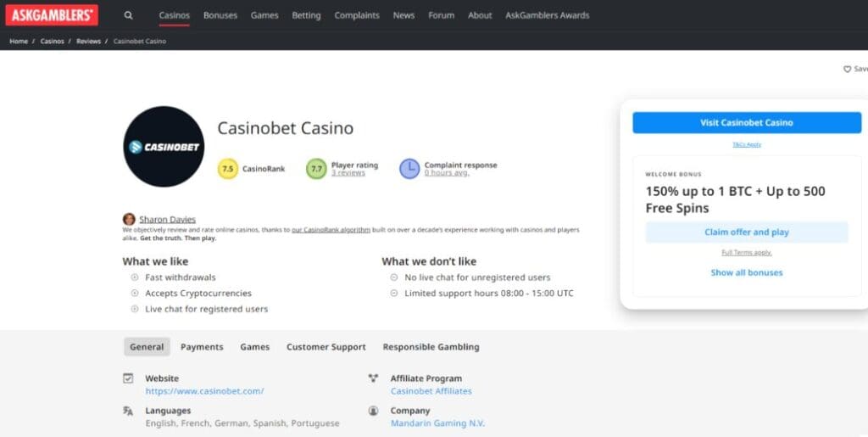Click the Casinobet round logo
868x437 pixels.
[x=164, y=147]
